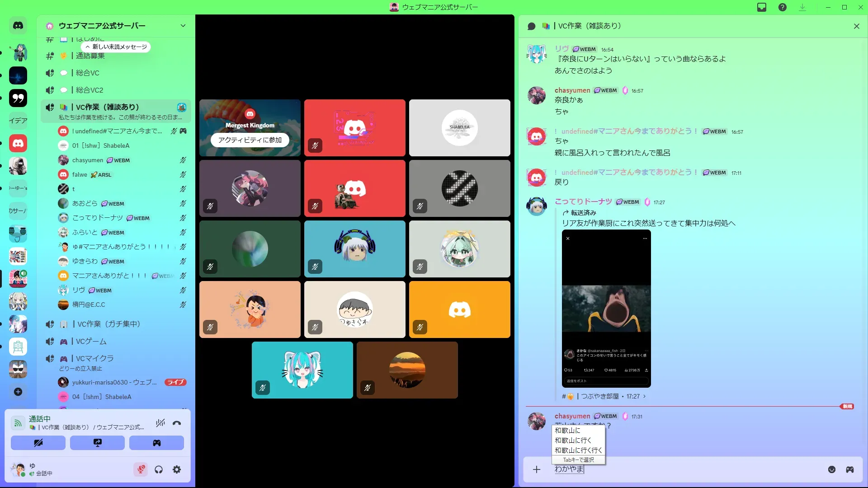Click the Inbox icon in the title bar
This screenshot has height=488, width=868.
tap(762, 7)
